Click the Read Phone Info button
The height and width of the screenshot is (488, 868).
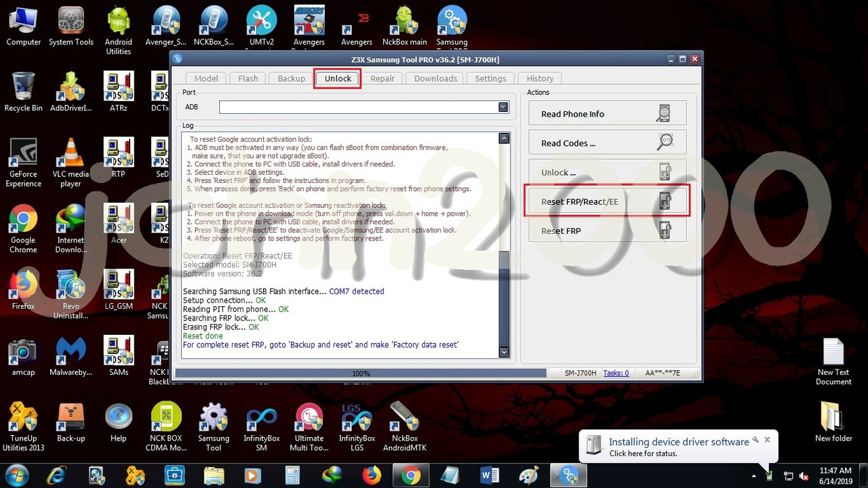click(608, 114)
